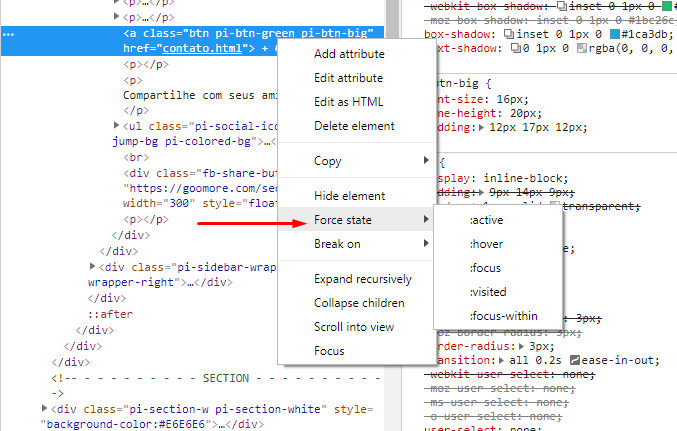Select the div fb-share-button element row
Screen dimensions: 677x431
click(x=200, y=188)
